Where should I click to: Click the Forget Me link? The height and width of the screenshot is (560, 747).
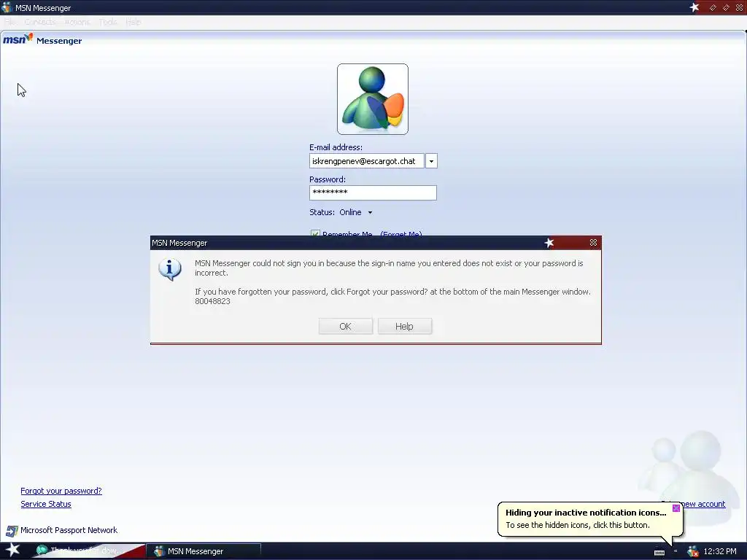tap(401, 234)
